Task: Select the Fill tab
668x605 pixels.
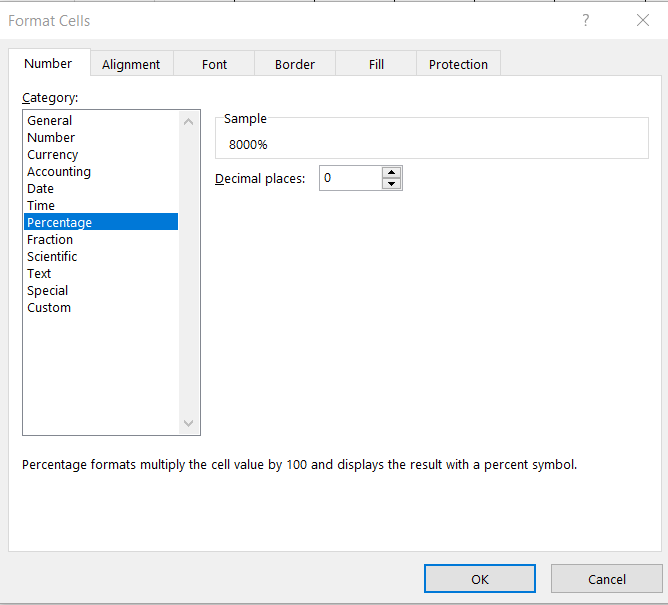Action: [376, 64]
